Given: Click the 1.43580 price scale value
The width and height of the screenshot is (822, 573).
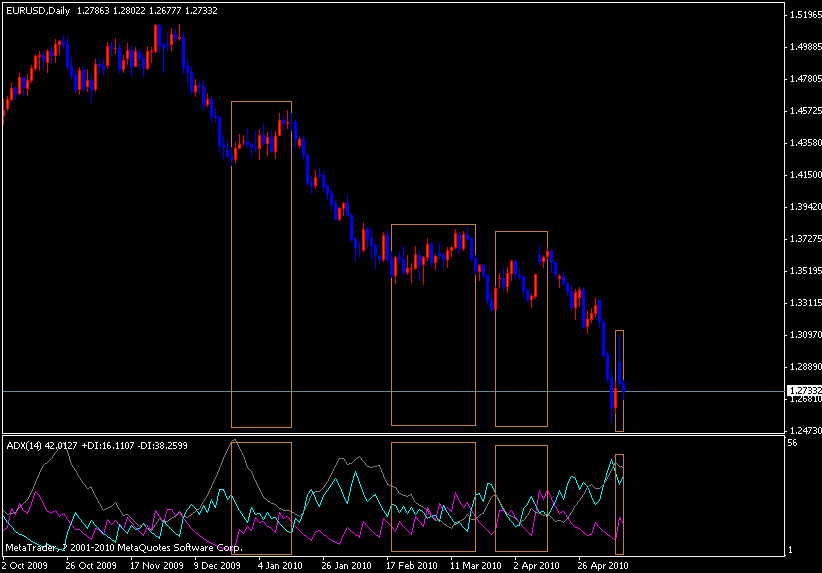Looking at the screenshot, I should 806,143.
